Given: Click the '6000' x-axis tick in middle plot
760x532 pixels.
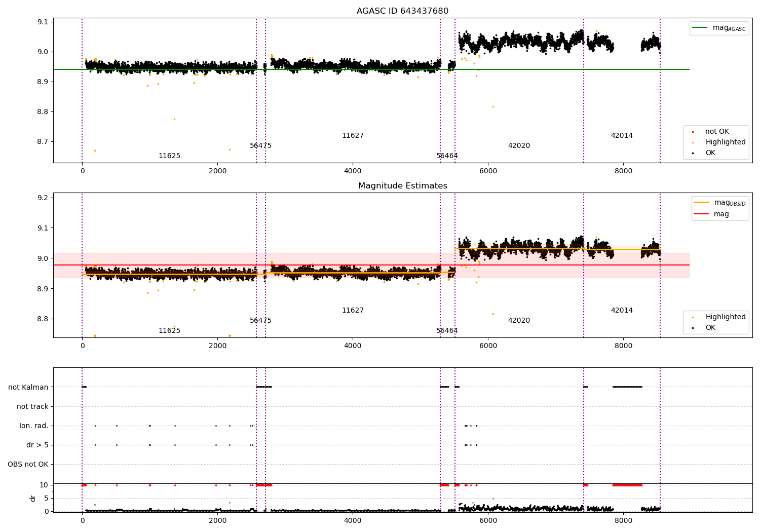Looking at the screenshot, I should click(488, 346).
